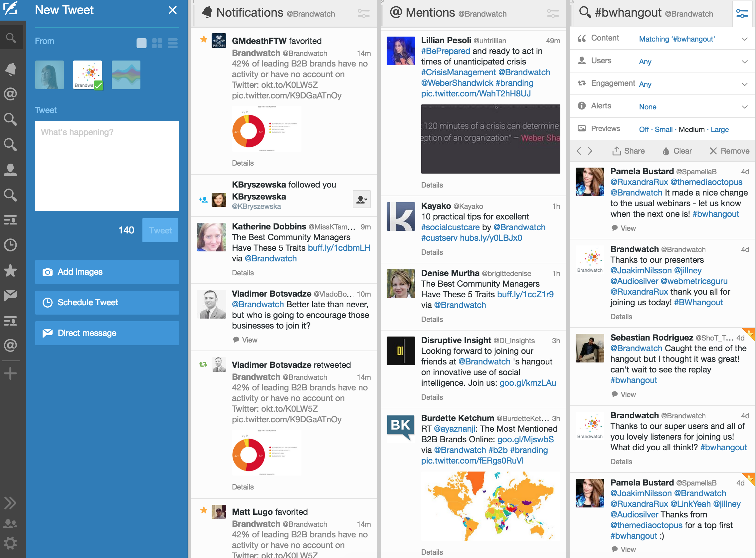Click inside the What's happening? text box
The height and width of the screenshot is (558, 756).
(107, 166)
